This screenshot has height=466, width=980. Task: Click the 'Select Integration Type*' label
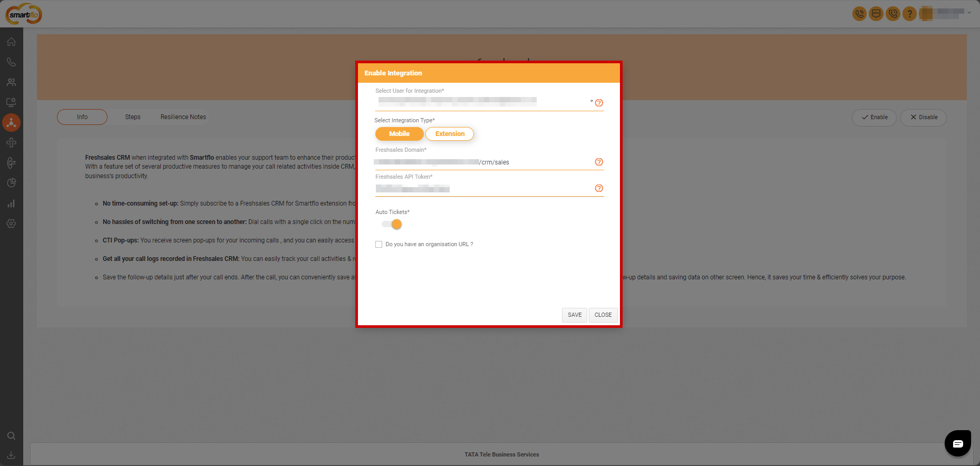tap(404, 120)
